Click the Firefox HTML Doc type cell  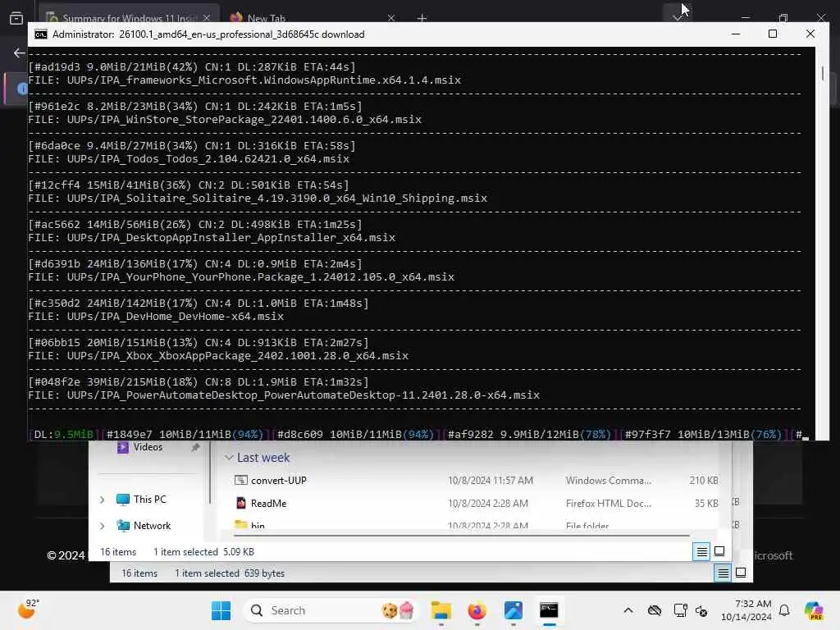(x=609, y=504)
